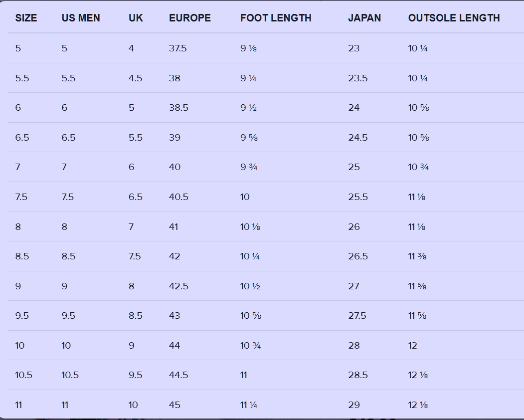Click foot length 9 ½ cell
Image resolution: width=524 pixels, height=420 pixels.
tap(248, 108)
